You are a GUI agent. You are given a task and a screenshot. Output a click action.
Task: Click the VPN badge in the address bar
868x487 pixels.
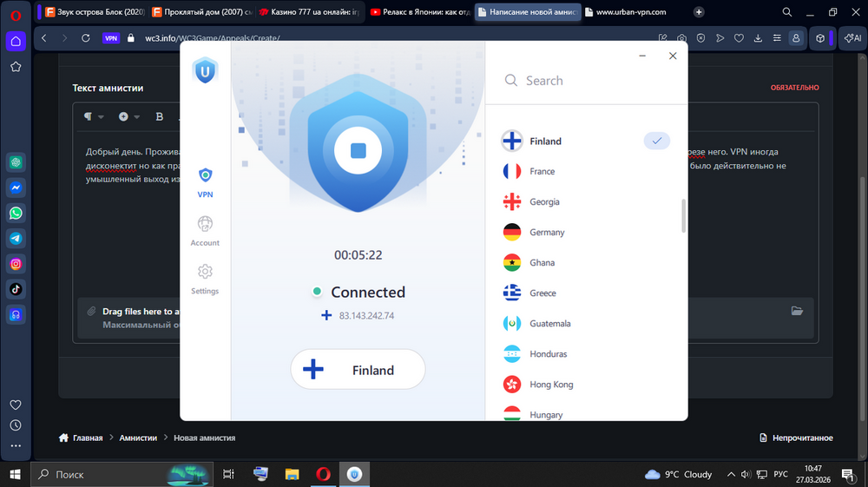pyautogui.click(x=111, y=38)
